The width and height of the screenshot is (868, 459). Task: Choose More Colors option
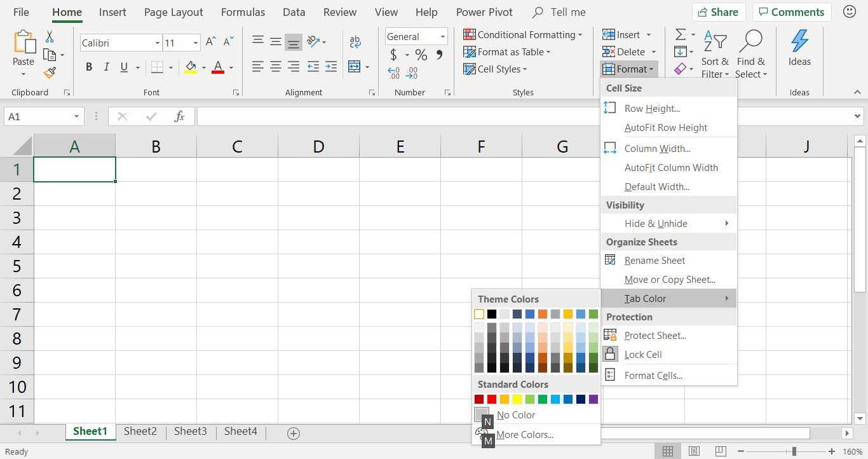point(524,435)
